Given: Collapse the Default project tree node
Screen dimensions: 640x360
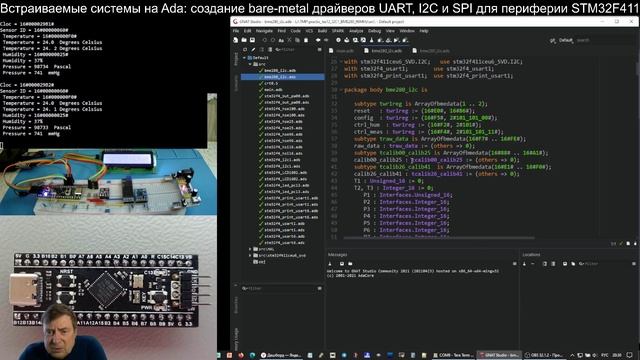Looking at the screenshot, I should pos(244,58).
